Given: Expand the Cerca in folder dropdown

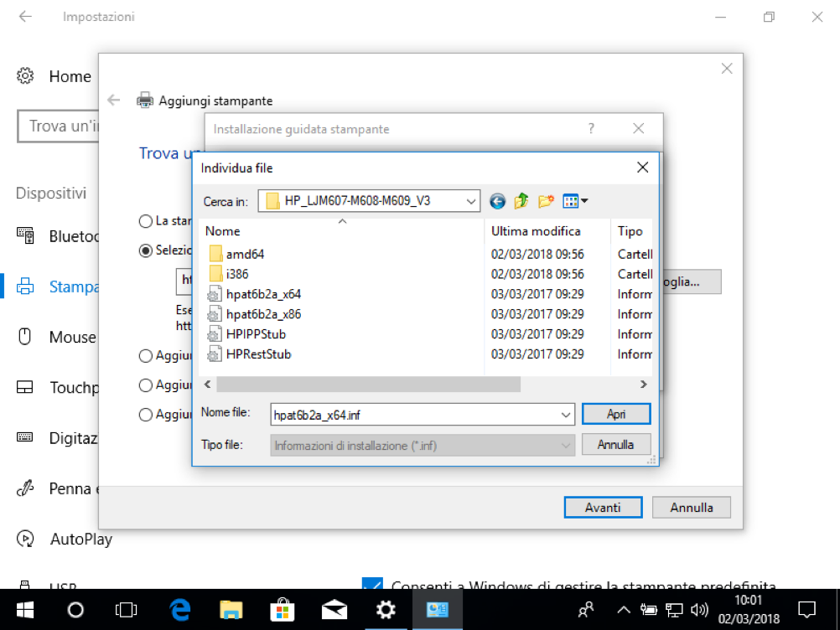Looking at the screenshot, I should coord(470,201).
